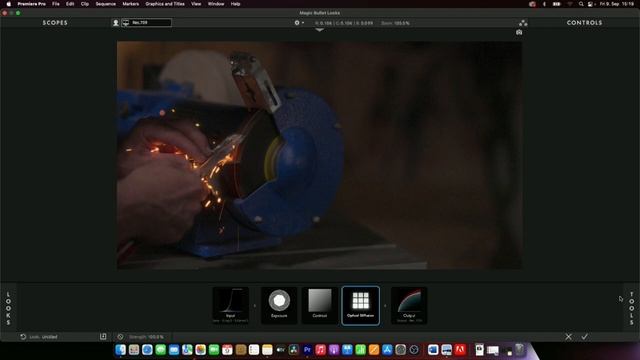
Task: Reset the look with the undo arrow icon
Action: tap(23, 337)
